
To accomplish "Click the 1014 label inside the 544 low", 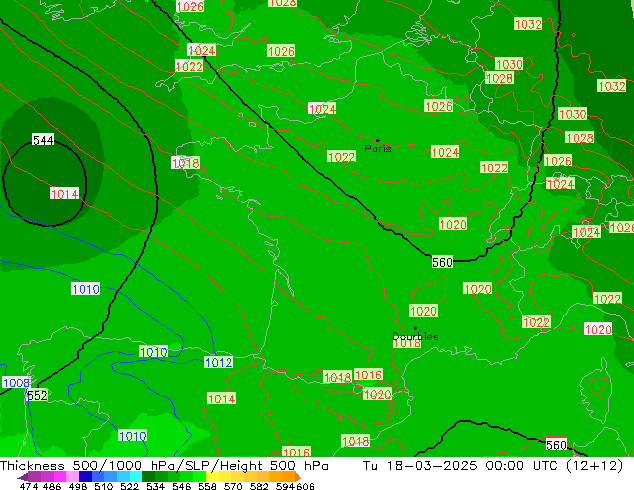I will [64, 194].
